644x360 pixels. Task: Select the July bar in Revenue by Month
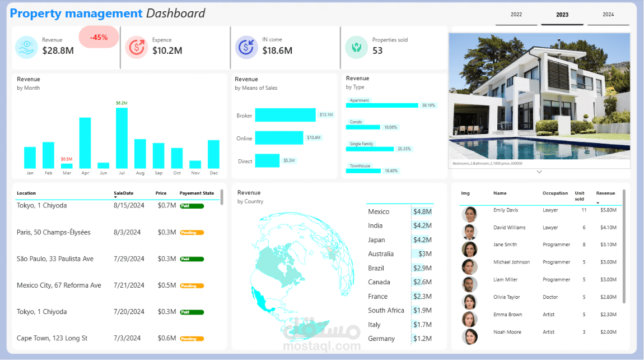click(122, 138)
